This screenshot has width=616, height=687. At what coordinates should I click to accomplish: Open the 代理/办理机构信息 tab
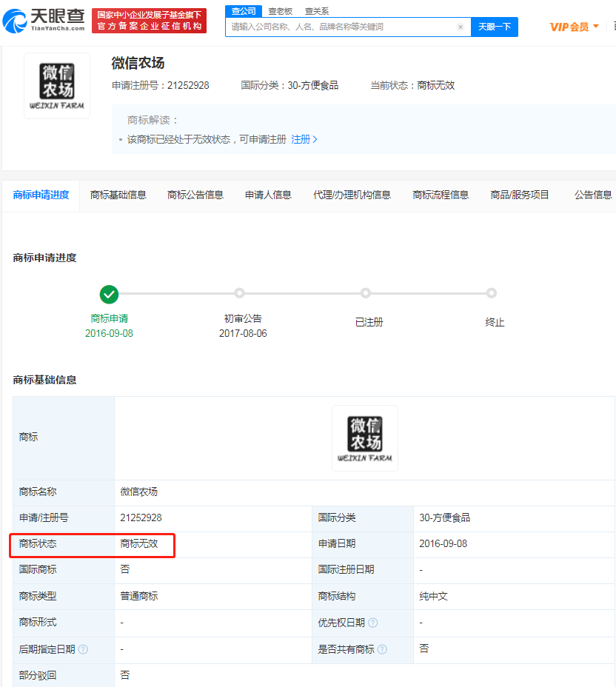point(352,195)
